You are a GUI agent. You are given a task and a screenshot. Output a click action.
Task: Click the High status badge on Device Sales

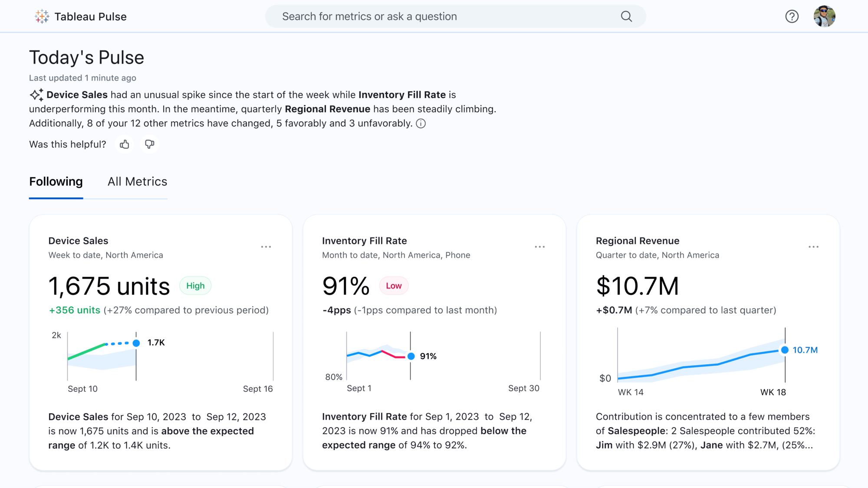(195, 285)
